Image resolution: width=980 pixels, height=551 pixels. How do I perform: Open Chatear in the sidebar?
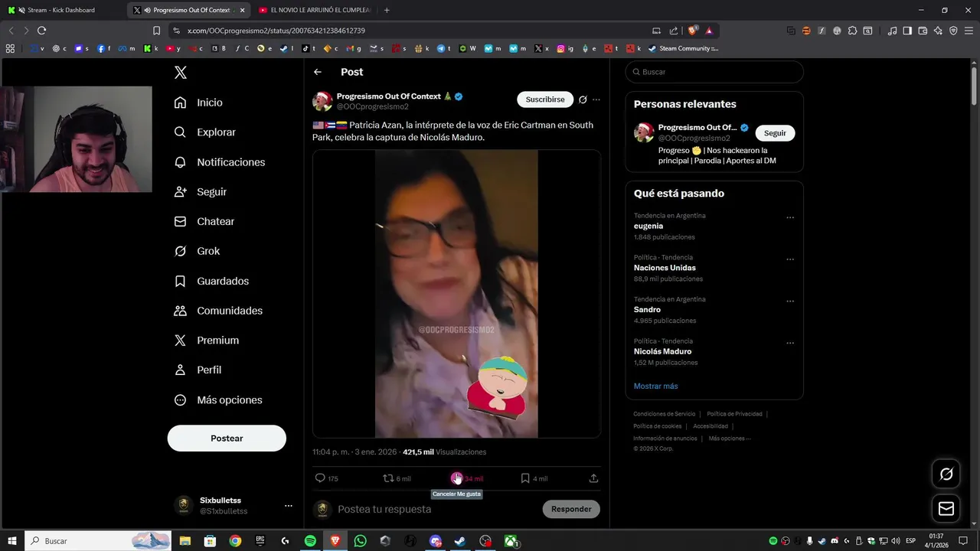pos(204,221)
